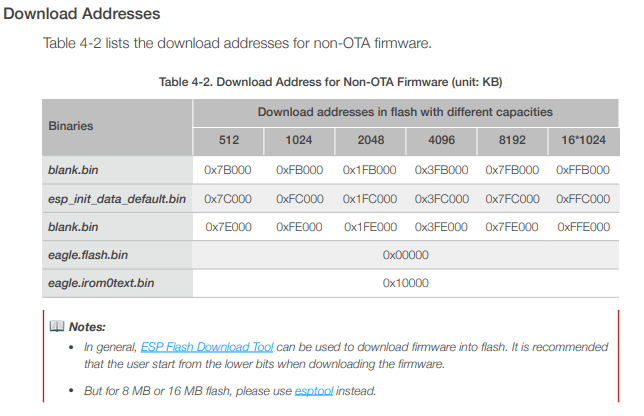Select the 512 capacity column header
644x416 pixels.
pyautogui.click(x=228, y=140)
